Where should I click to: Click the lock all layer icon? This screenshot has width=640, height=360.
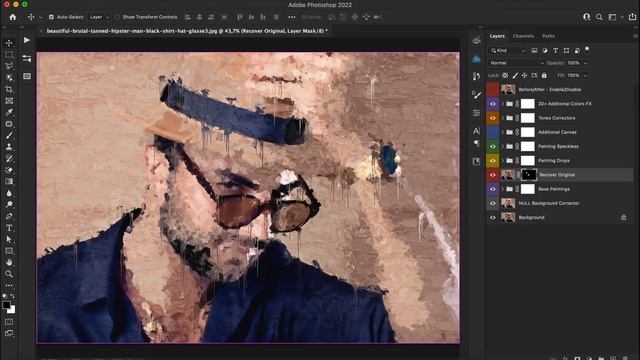pyautogui.click(x=544, y=76)
